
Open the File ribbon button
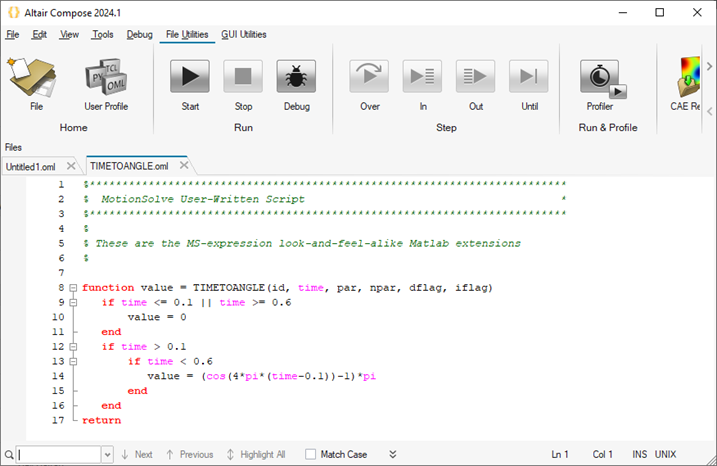click(32, 85)
